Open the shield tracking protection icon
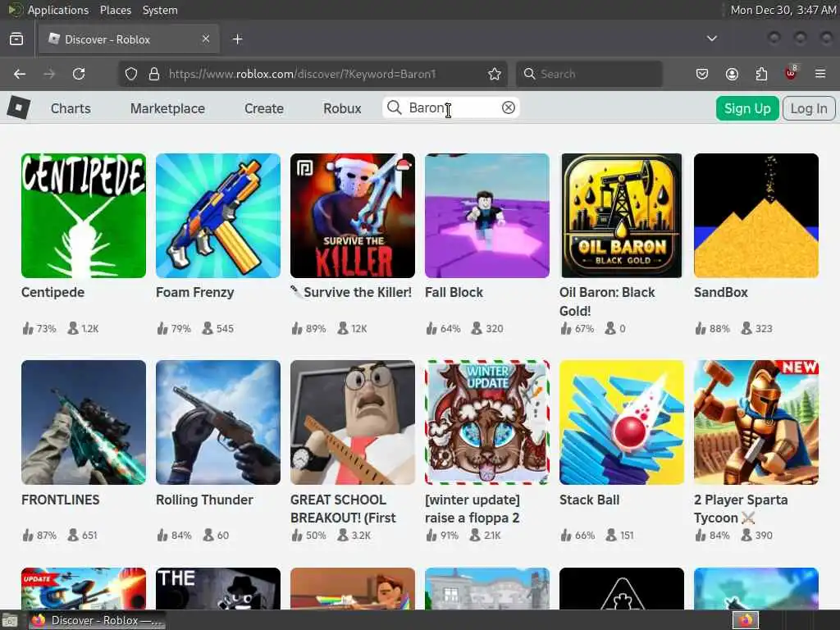This screenshot has height=630, width=840. pyautogui.click(x=131, y=74)
